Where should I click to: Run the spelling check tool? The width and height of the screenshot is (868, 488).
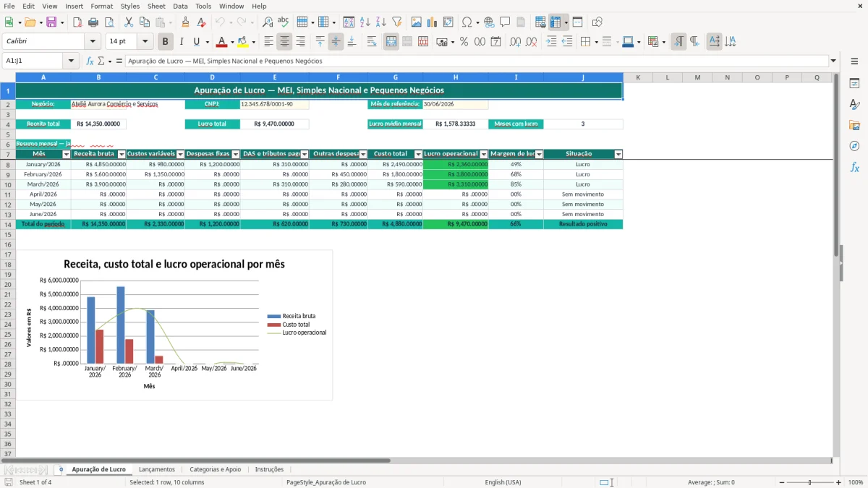pos(283,22)
